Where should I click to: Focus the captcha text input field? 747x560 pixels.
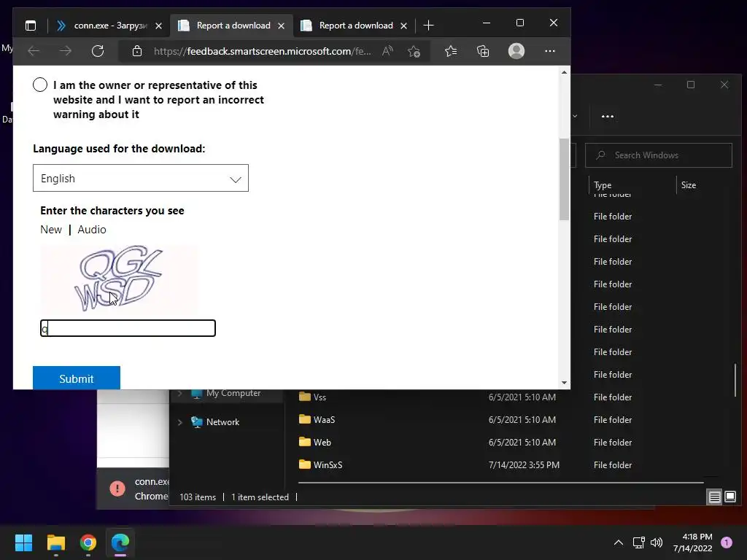tap(128, 328)
